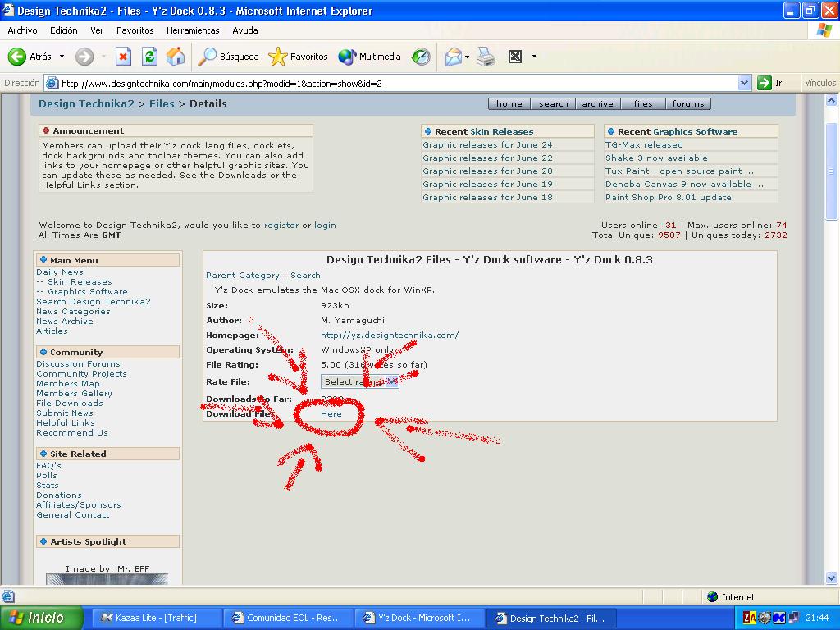Viewport: 840px width, 630px height.
Task: Click the home site tab
Action: (509, 104)
